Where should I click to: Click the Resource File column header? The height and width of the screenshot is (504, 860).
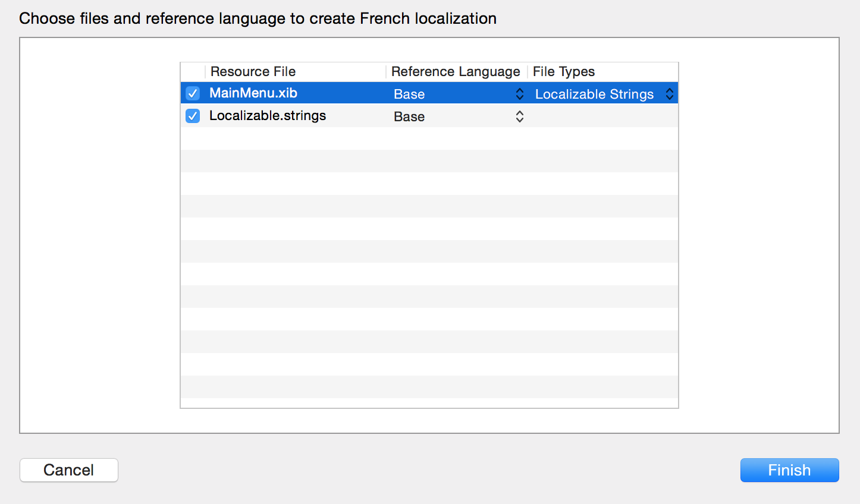(x=253, y=71)
